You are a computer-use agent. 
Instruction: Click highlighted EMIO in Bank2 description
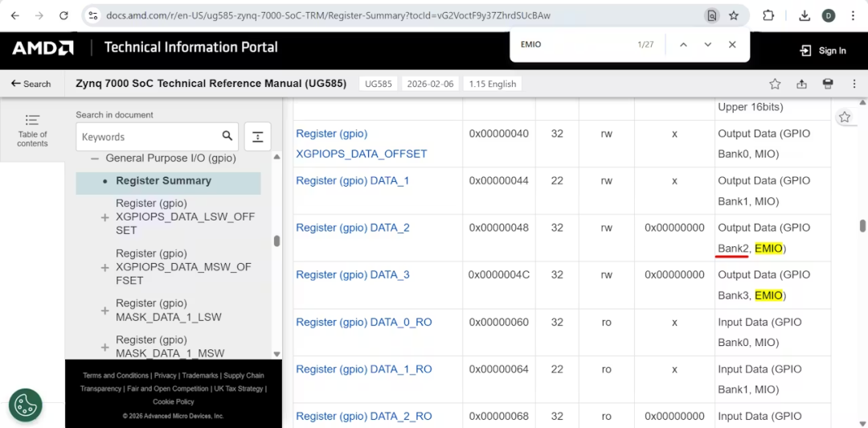768,249
